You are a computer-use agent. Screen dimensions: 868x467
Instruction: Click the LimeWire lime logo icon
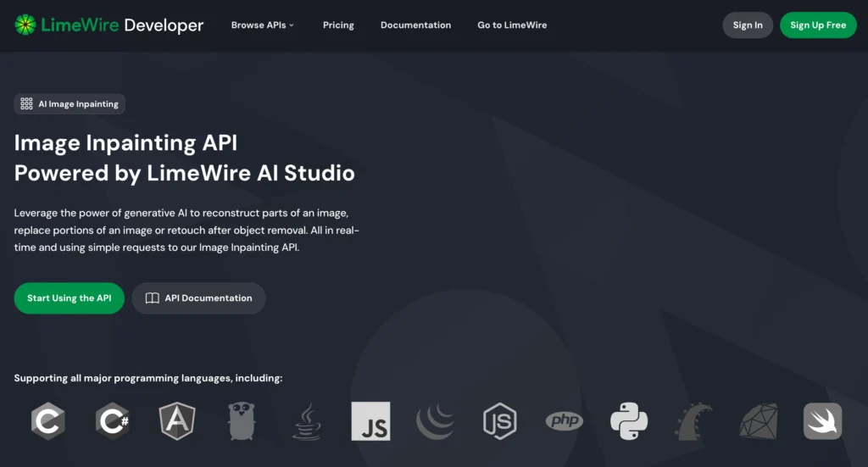(25, 25)
